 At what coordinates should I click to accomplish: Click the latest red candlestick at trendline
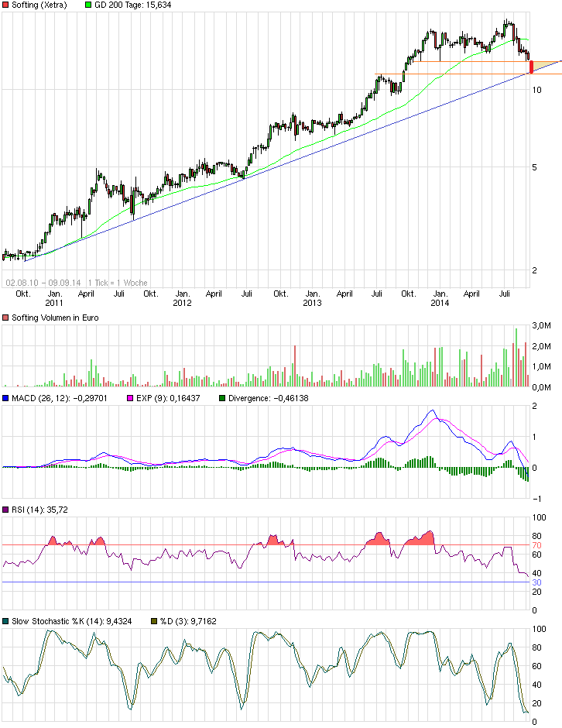click(531, 67)
